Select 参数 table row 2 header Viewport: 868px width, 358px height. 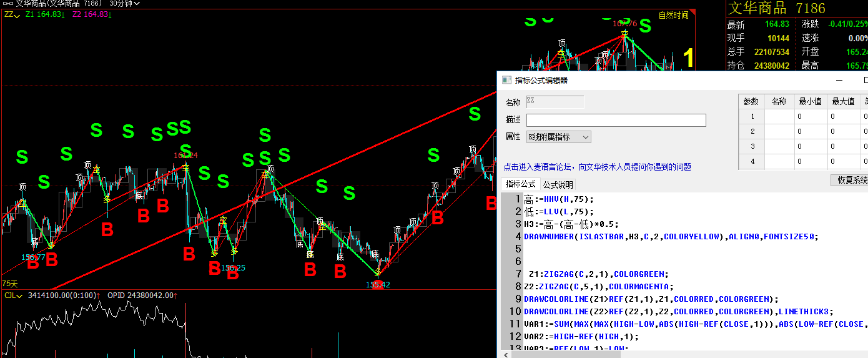(x=752, y=131)
